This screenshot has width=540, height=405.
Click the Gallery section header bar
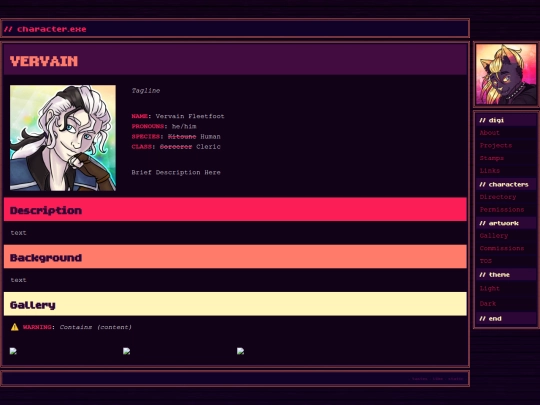(235, 304)
